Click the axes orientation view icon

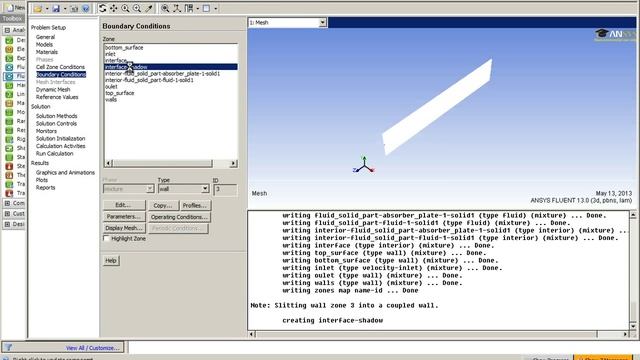pyautogui.click(x=177, y=8)
